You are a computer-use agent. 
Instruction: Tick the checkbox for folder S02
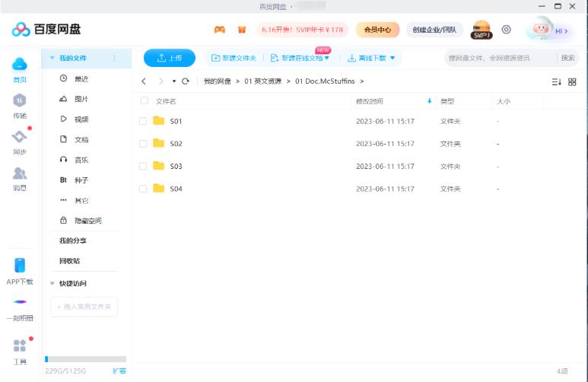click(143, 144)
